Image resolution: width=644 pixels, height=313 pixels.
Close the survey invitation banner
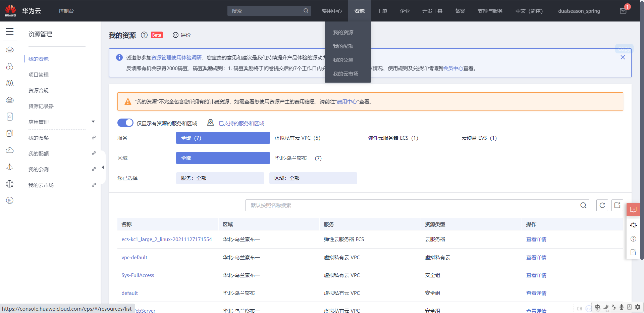coord(623,57)
